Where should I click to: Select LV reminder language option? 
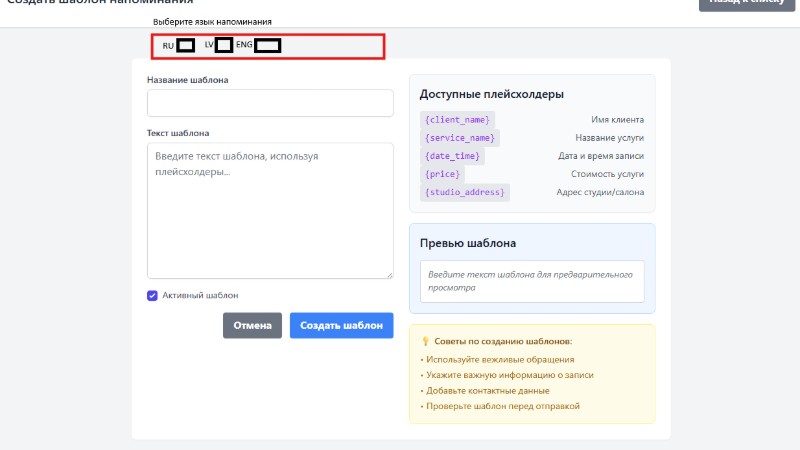tap(224, 45)
